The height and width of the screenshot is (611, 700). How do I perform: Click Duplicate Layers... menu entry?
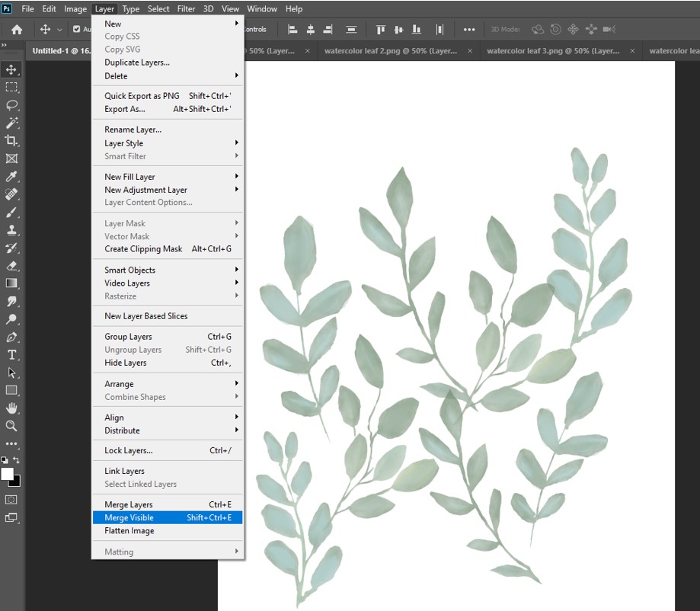[137, 62]
